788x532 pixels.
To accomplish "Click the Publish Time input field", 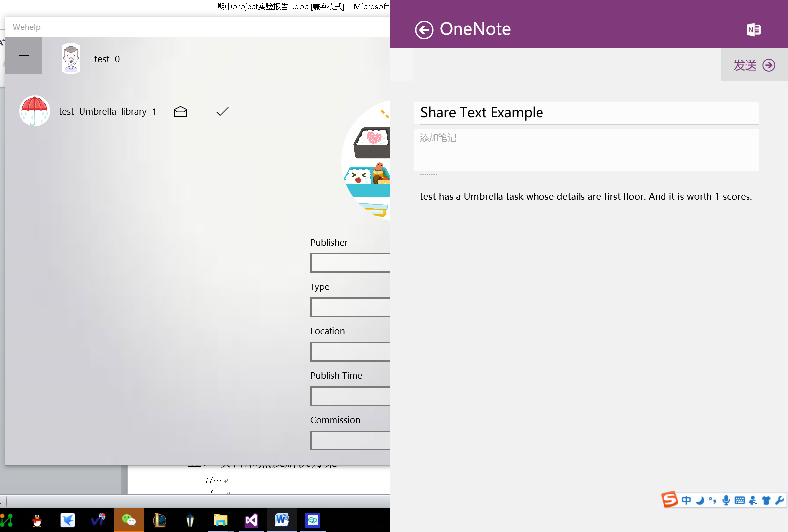I will [350, 396].
